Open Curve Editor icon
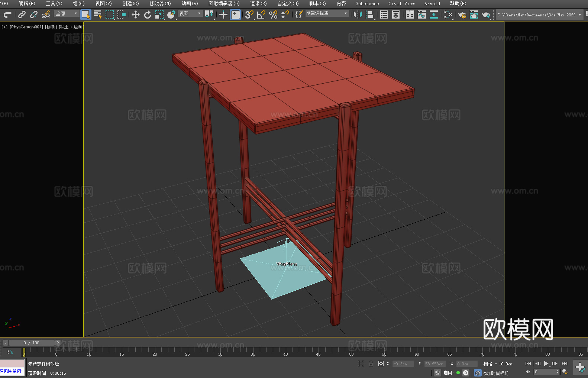Image resolution: width=588 pixels, height=378 pixels. (422, 14)
